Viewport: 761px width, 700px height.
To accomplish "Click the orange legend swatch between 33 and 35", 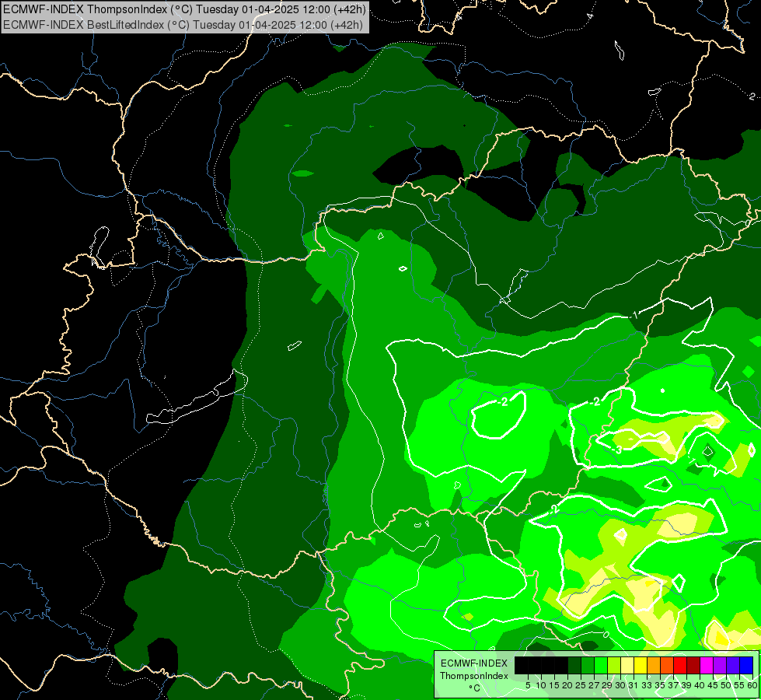I will pos(654,665).
